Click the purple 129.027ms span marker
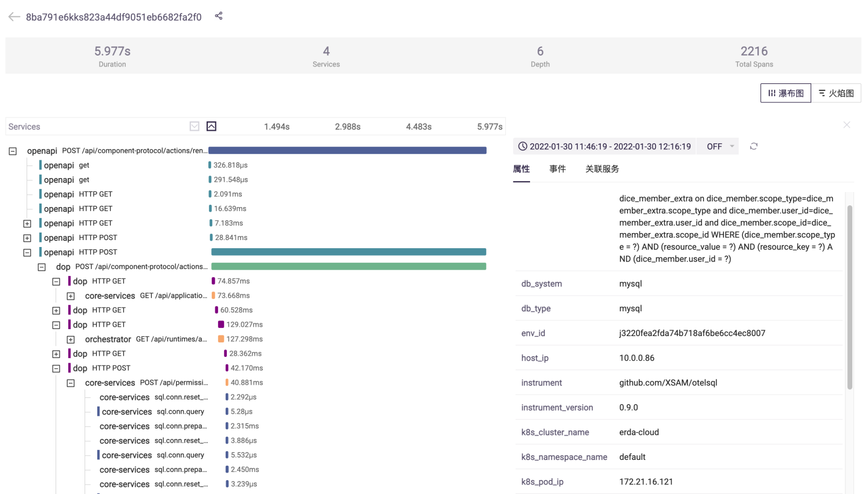This screenshot has width=868, height=494. point(221,325)
